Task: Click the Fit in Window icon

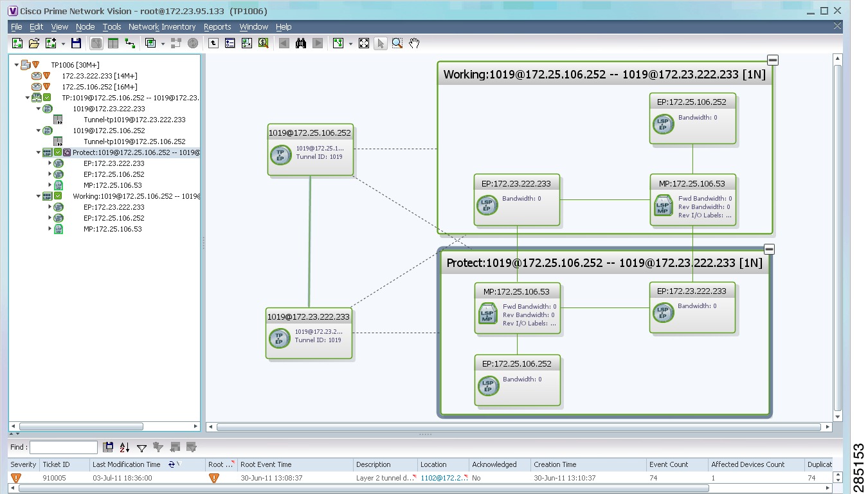Action: [364, 43]
